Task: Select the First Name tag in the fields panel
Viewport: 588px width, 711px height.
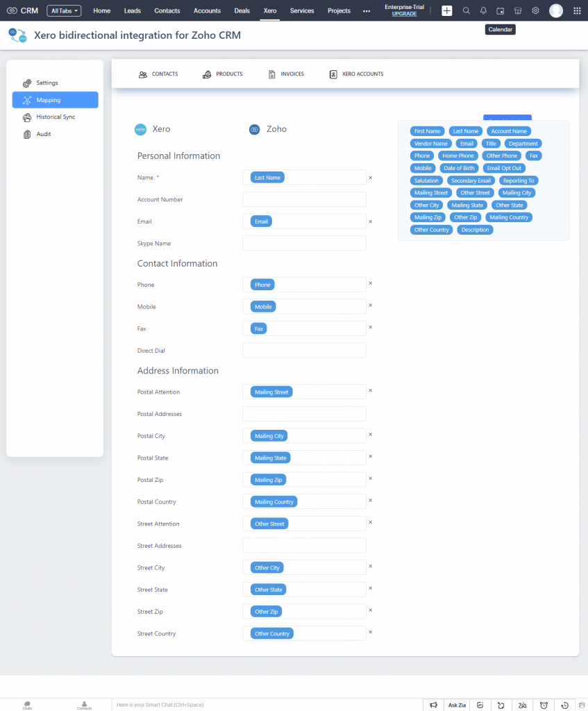Action: pyautogui.click(x=427, y=131)
